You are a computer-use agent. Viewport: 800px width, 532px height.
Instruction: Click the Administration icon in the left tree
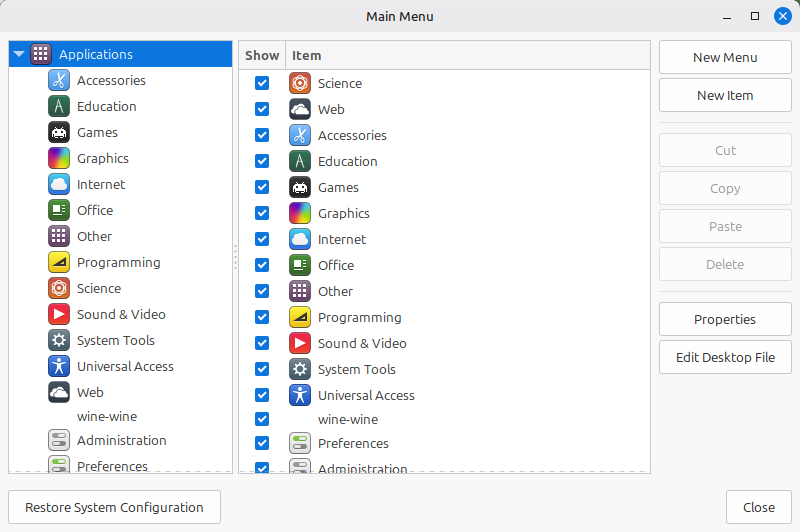(59, 440)
